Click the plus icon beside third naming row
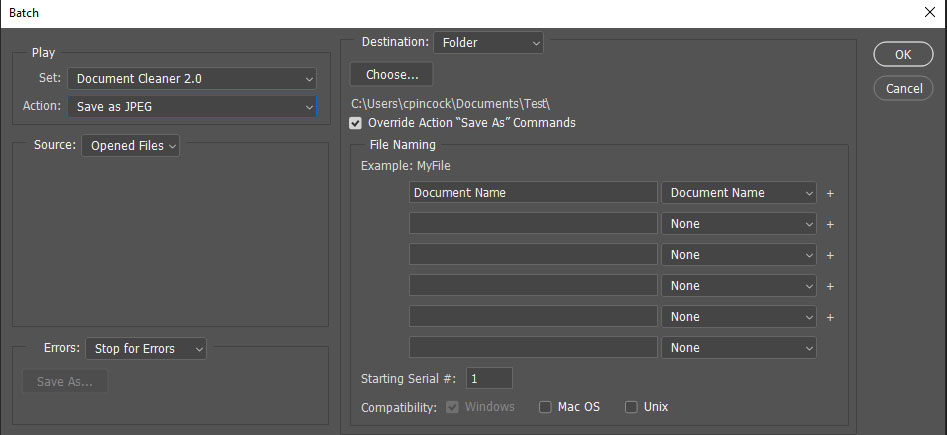 point(829,255)
